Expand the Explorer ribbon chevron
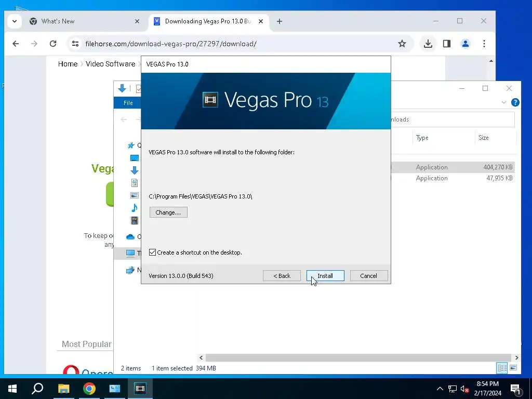The height and width of the screenshot is (399, 532). click(504, 102)
